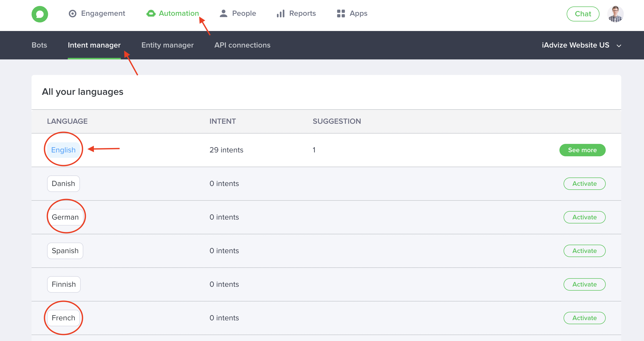This screenshot has width=644, height=341.
Task: Select the German language tag
Action: coord(65,217)
